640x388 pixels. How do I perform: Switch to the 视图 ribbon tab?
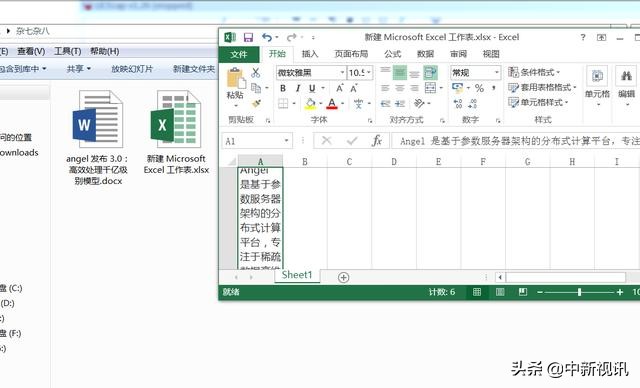point(491,54)
